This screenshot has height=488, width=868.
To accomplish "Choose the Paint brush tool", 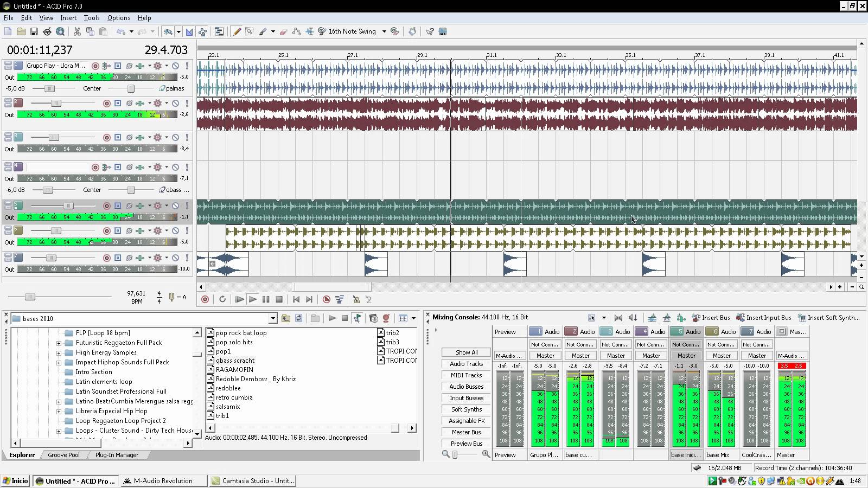I will 263,32.
